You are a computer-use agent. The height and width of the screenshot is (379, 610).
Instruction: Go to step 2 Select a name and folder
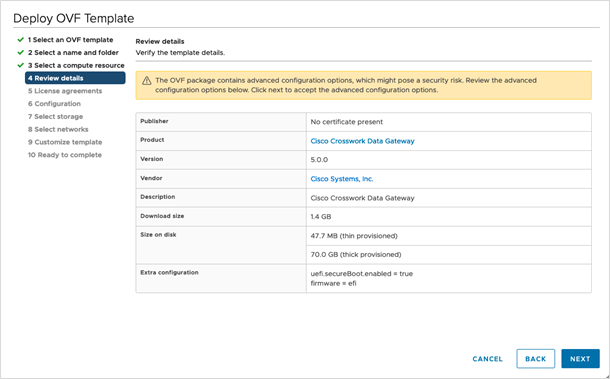click(x=73, y=53)
